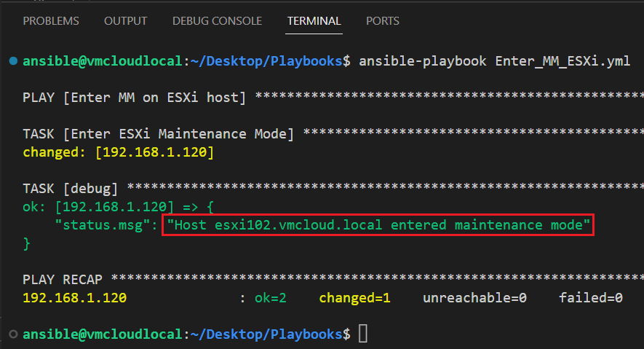Click the failed=0 recap value
Screen dimensions: 644x349
(x=590, y=298)
